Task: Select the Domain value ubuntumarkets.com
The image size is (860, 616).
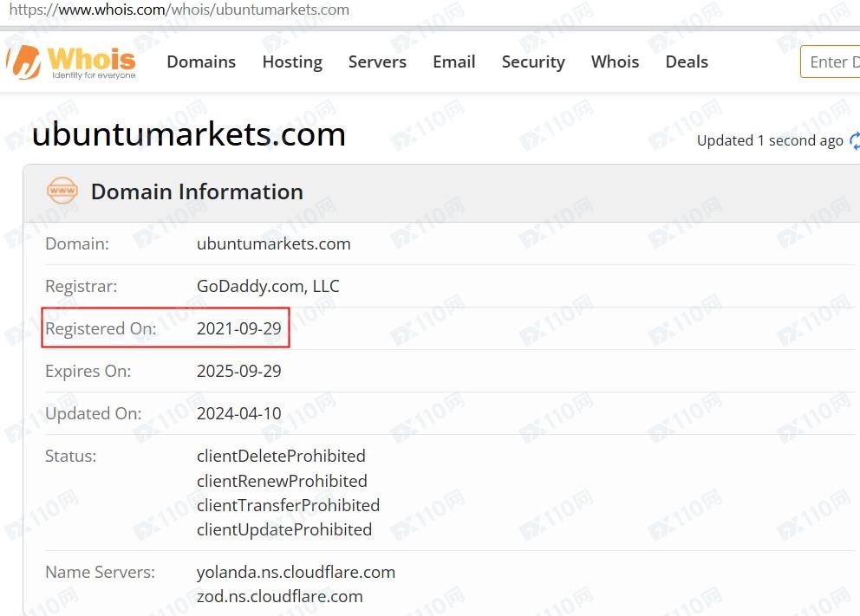Action: (274, 243)
